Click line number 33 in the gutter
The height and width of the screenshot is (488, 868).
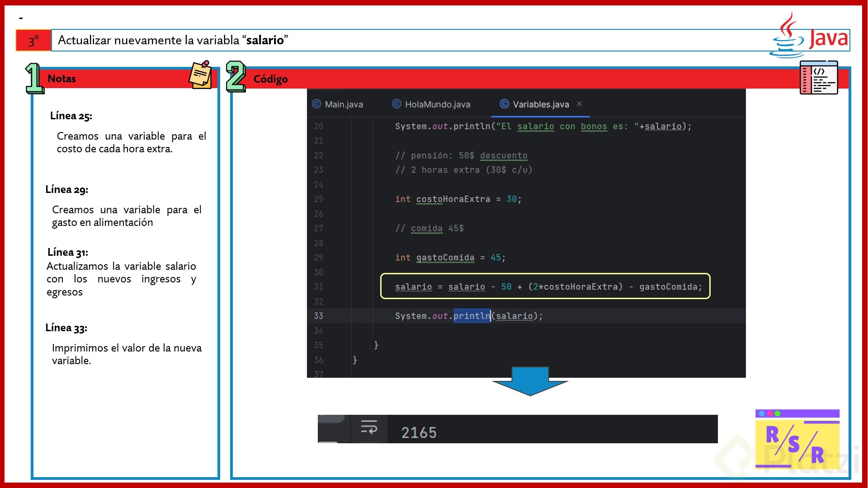click(318, 316)
